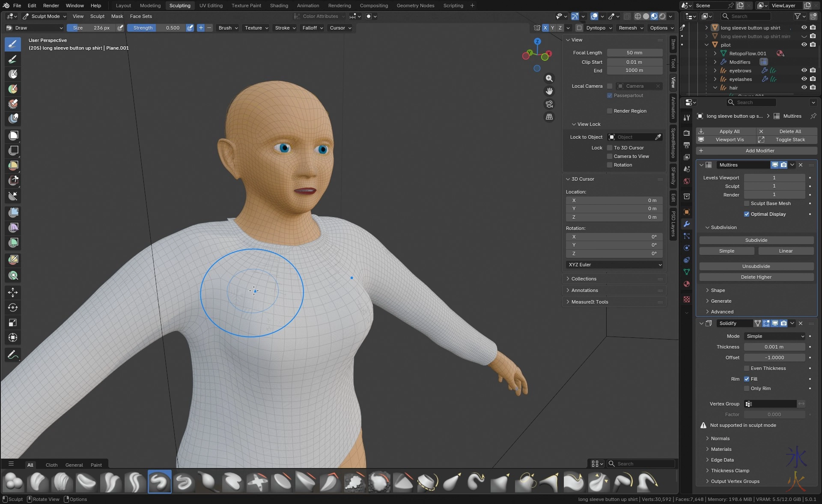Click the Subdivide button
The width and height of the screenshot is (822, 504).
756,240
